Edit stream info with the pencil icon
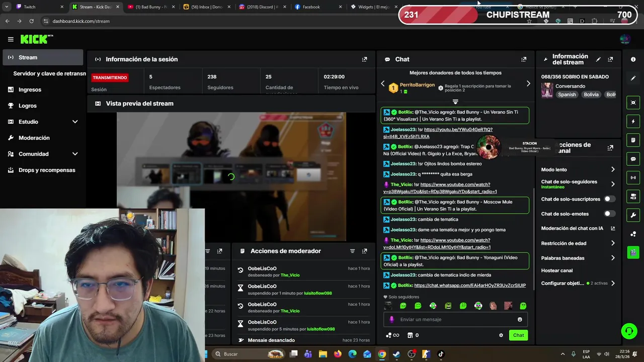Viewport: 644px width, 362px height. (x=598, y=59)
